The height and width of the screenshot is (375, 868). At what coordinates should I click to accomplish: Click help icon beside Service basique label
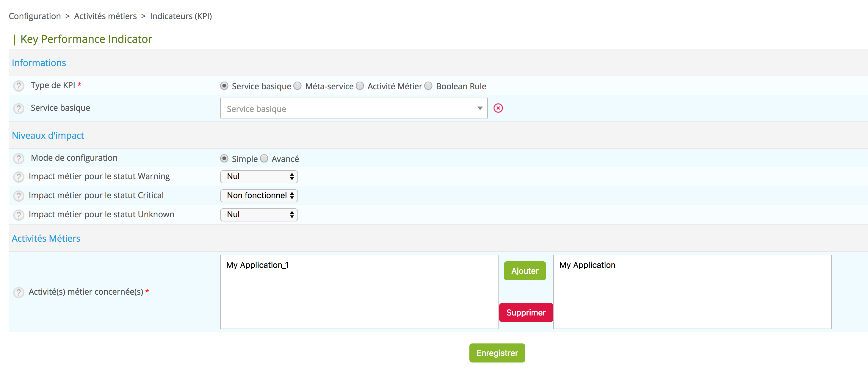pos(18,109)
